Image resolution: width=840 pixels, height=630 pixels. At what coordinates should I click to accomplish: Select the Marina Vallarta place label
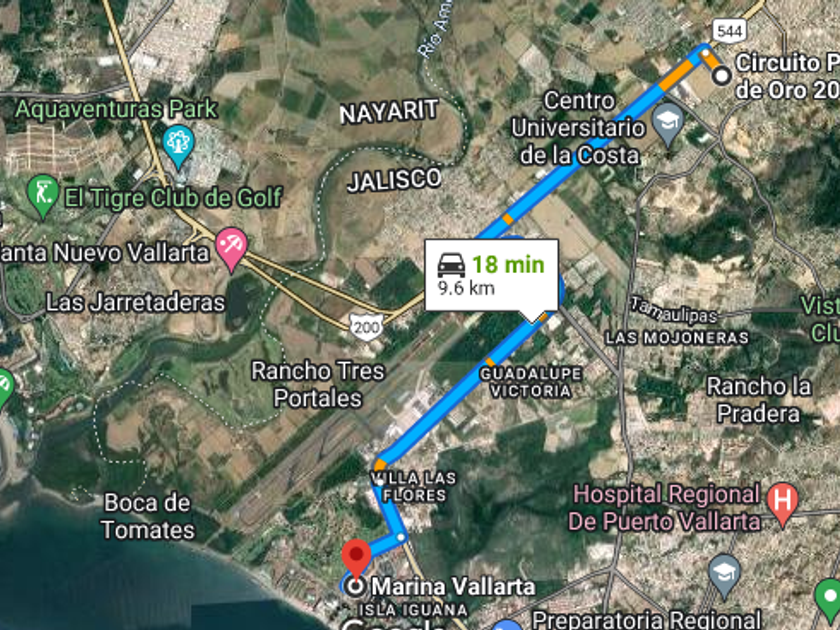(x=453, y=587)
